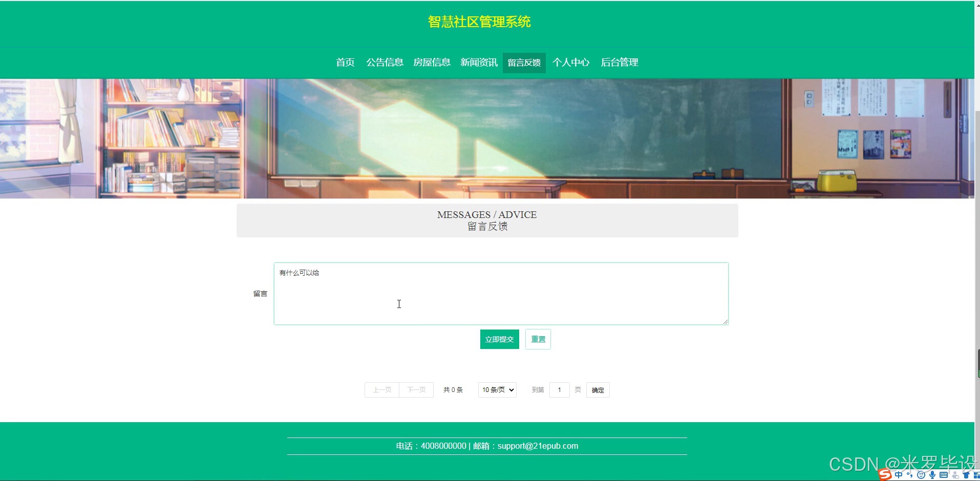This screenshot has height=481, width=980.
Task: Click the support@21epub.com email text
Action: pos(538,446)
